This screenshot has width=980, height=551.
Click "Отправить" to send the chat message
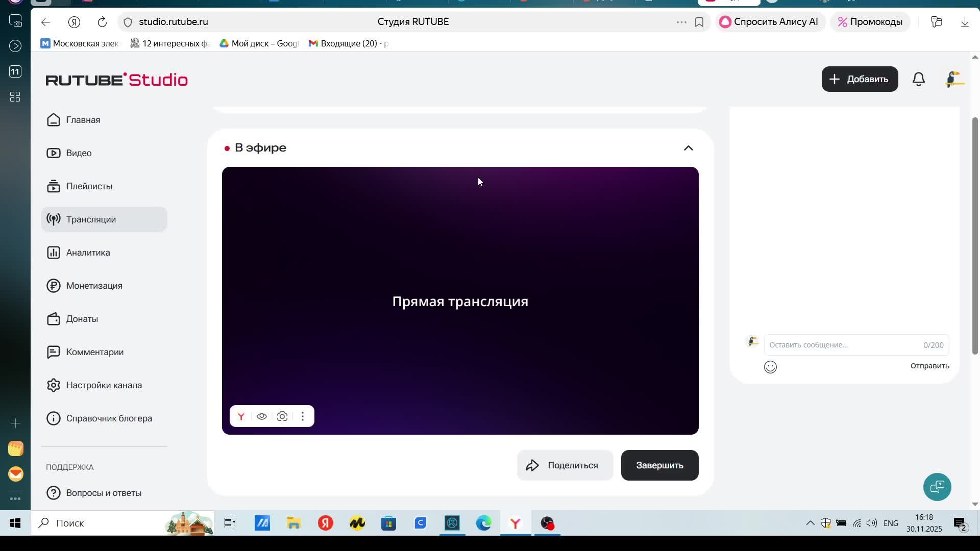929,366
